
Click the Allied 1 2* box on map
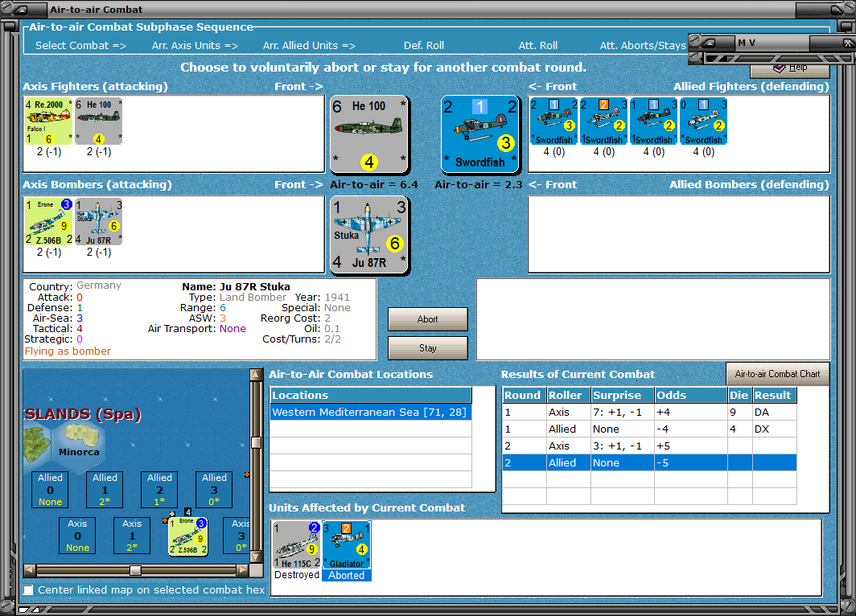pyautogui.click(x=105, y=490)
